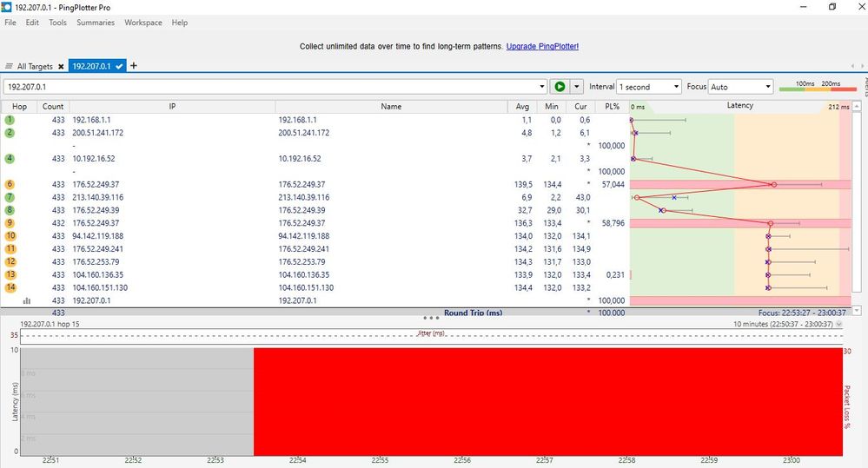Open the trace options arrow beside play button
The width and height of the screenshot is (868, 468).
576,87
